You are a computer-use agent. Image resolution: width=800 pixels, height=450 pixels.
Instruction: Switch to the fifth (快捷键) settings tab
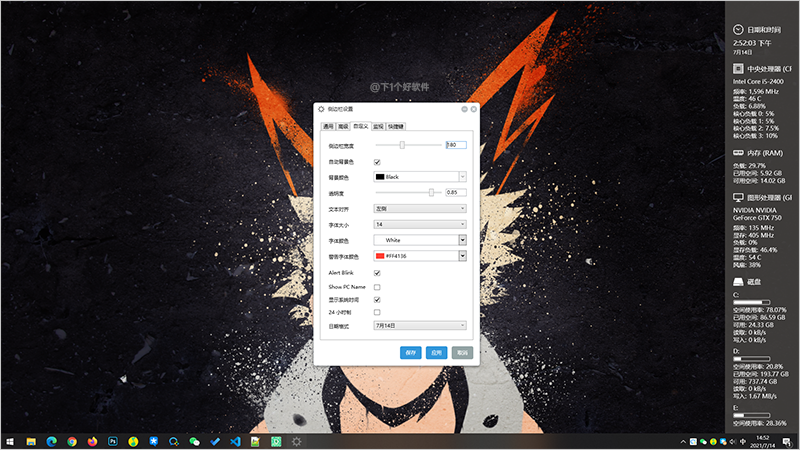tap(396, 127)
